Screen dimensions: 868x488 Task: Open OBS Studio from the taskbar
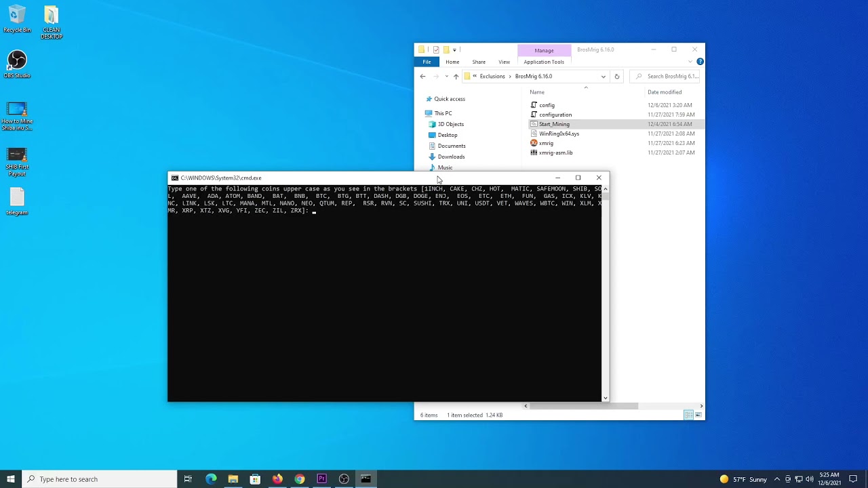[344, 479]
